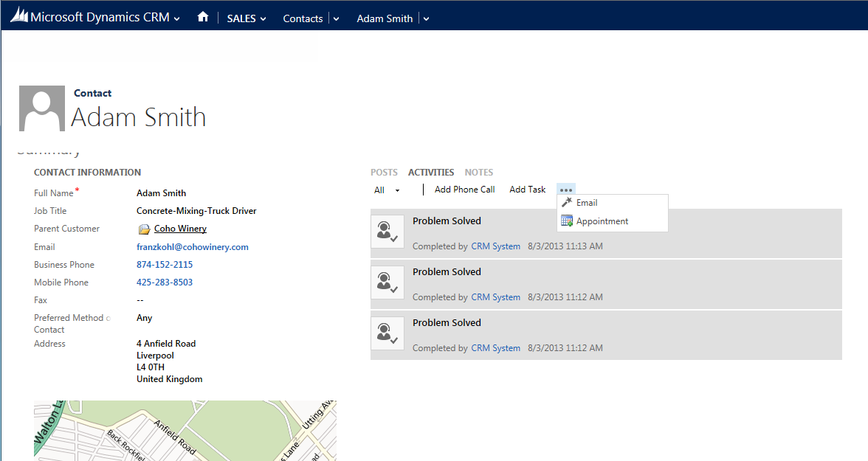Click Add Phone Call
Viewport: 868px width, 461px height.
(465, 190)
